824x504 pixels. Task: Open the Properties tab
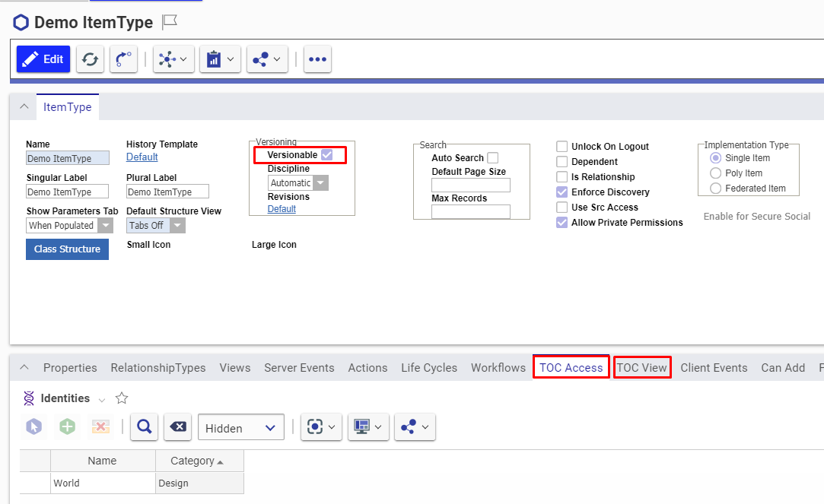70,368
